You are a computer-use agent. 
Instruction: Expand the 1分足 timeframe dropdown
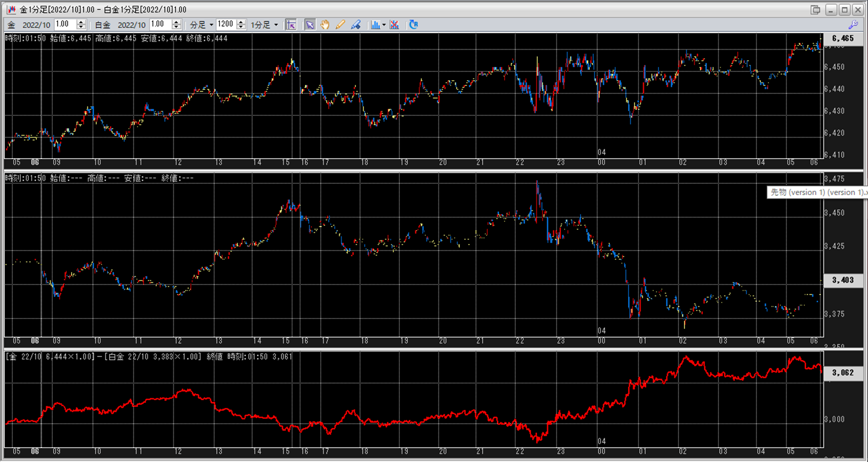[x=264, y=25]
